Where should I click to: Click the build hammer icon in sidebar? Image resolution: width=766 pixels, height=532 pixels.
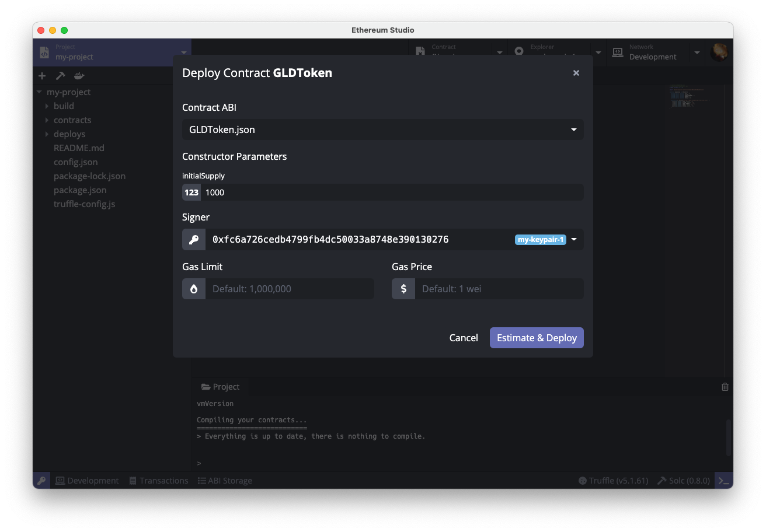coord(60,76)
